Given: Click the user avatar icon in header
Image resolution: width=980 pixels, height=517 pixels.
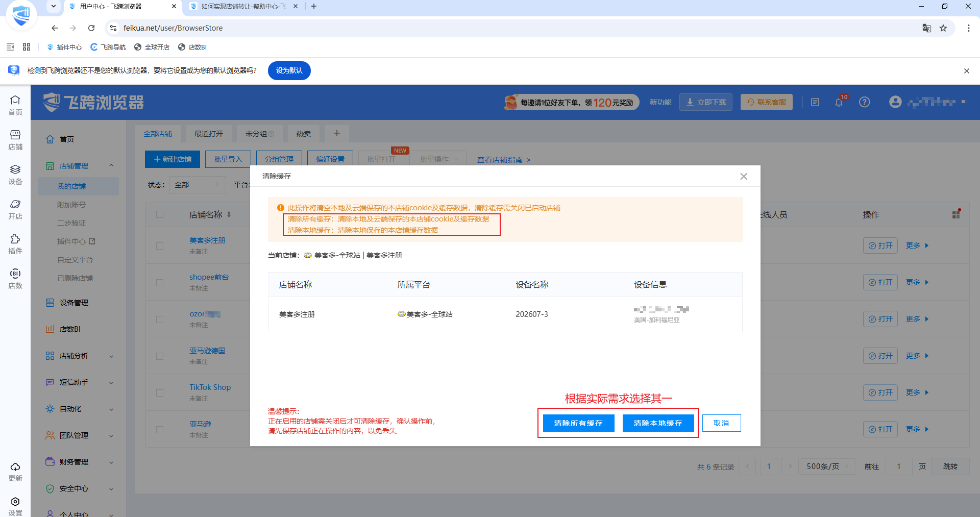Looking at the screenshot, I should 895,102.
